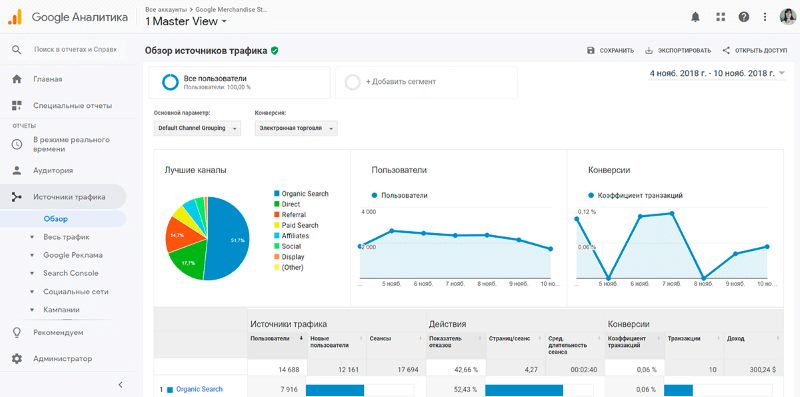800x397 pixels.
Task: Click the Главная home icon
Action: [x=17, y=79]
